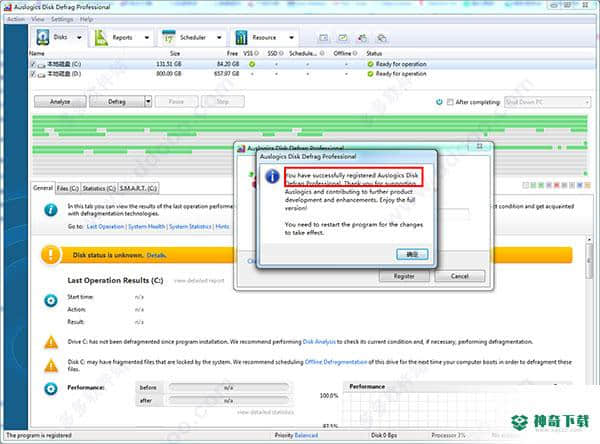
Task: Click the Reports toolbar icon
Action: 101,38
